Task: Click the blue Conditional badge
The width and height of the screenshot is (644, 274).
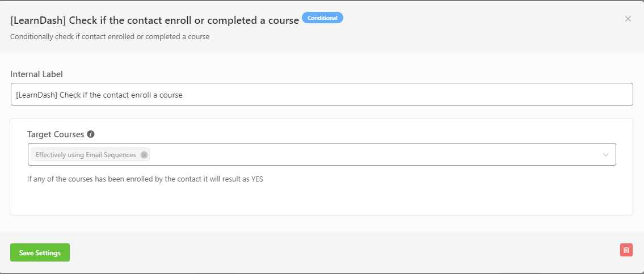Action: pyautogui.click(x=322, y=18)
